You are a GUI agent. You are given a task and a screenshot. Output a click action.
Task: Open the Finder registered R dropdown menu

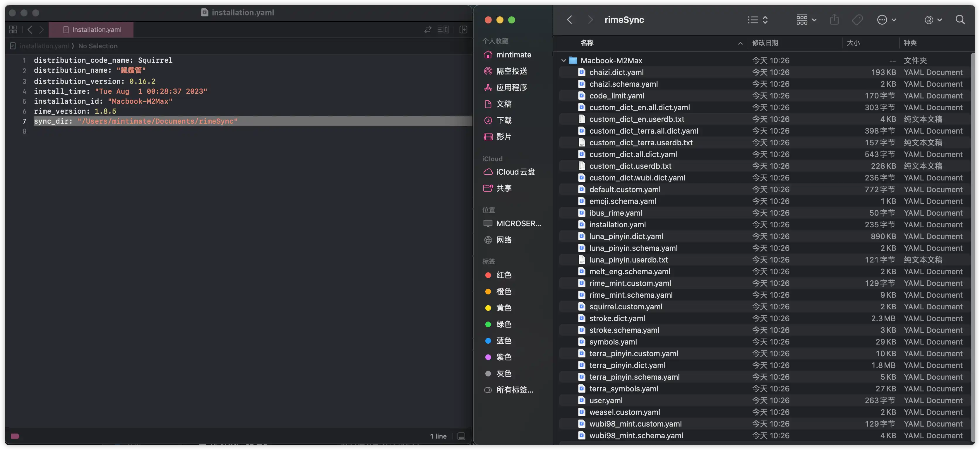933,20
